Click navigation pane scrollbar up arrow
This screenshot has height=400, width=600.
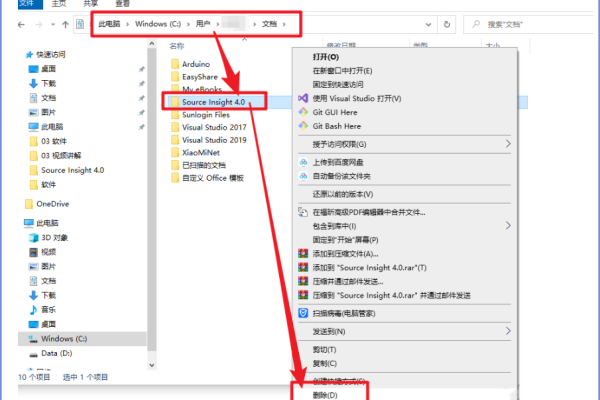click(152, 44)
